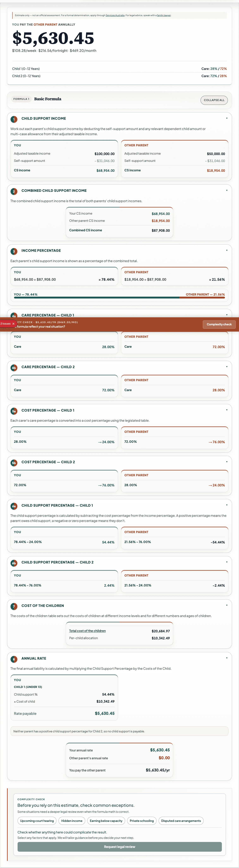Screen dimensions: 239x868
Task: Click the income percentage split bar
Action: [119, 297]
